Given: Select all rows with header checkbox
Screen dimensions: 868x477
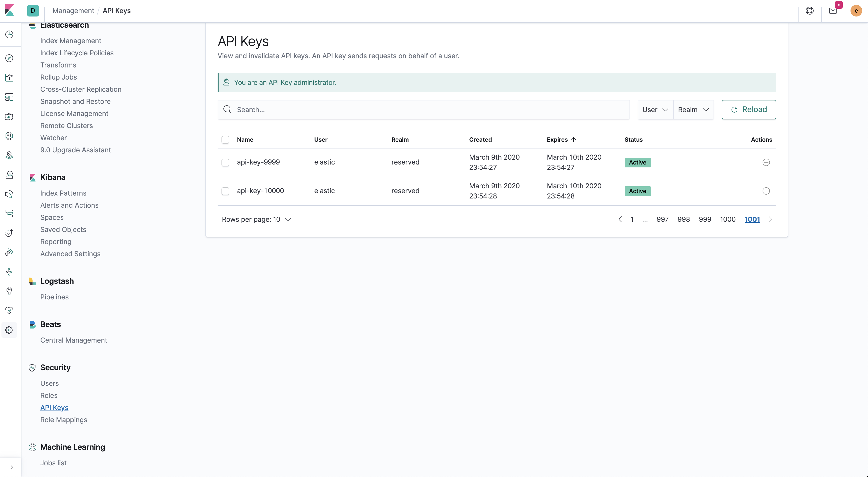Looking at the screenshot, I should pyautogui.click(x=225, y=140).
